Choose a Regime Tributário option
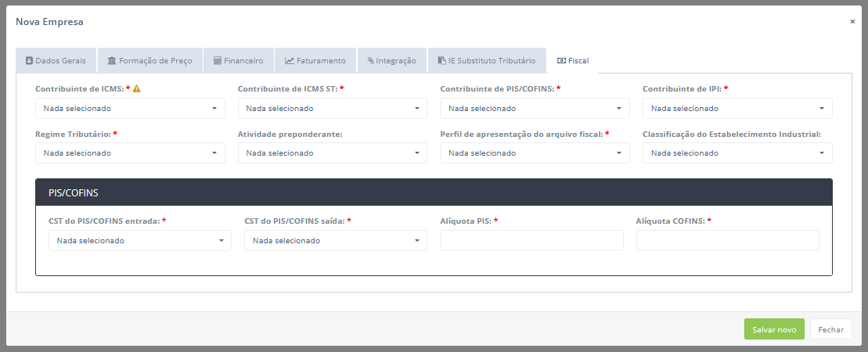The image size is (868, 352). (x=130, y=153)
